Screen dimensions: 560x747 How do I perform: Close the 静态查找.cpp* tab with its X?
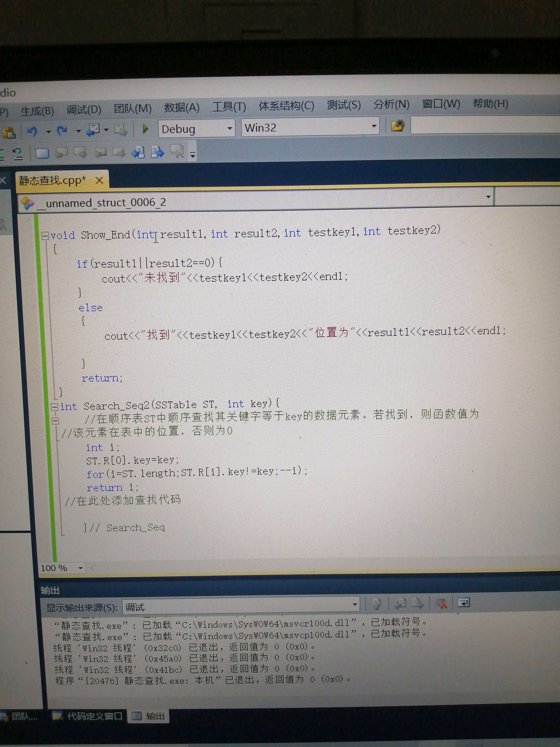tap(99, 180)
